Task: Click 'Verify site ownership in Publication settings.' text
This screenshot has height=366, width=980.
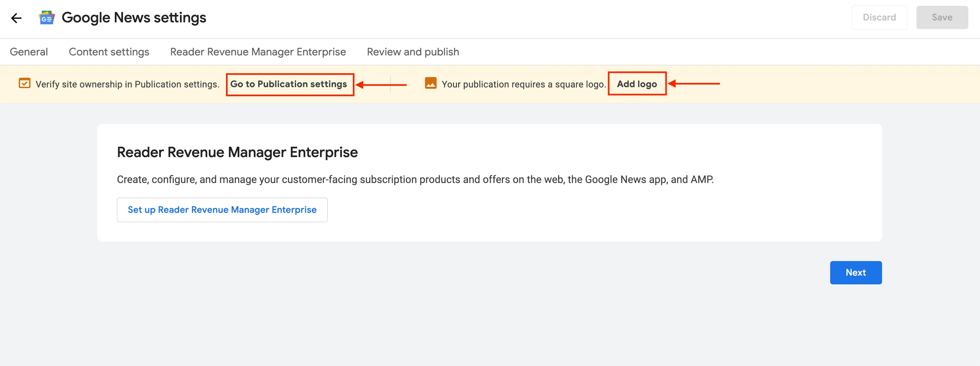Action: point(127,84)
